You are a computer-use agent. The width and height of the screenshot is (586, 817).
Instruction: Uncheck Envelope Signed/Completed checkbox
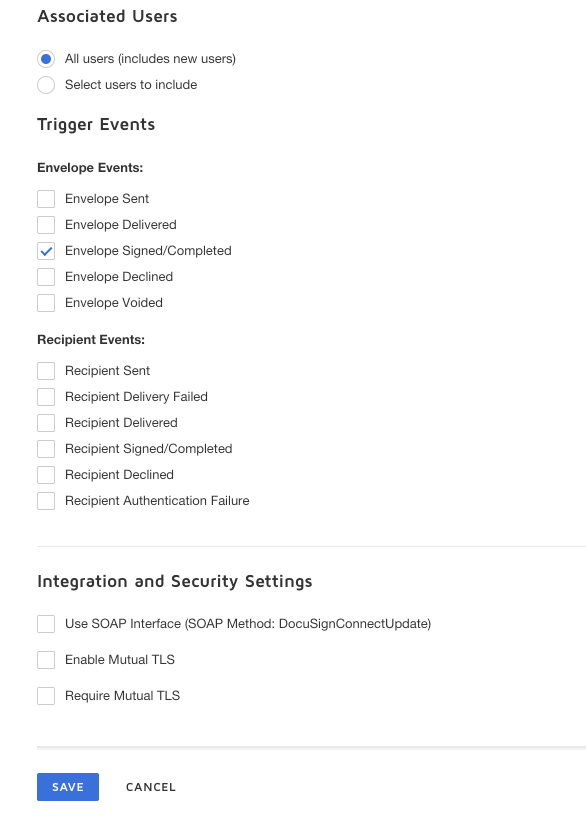pos(46,251)
